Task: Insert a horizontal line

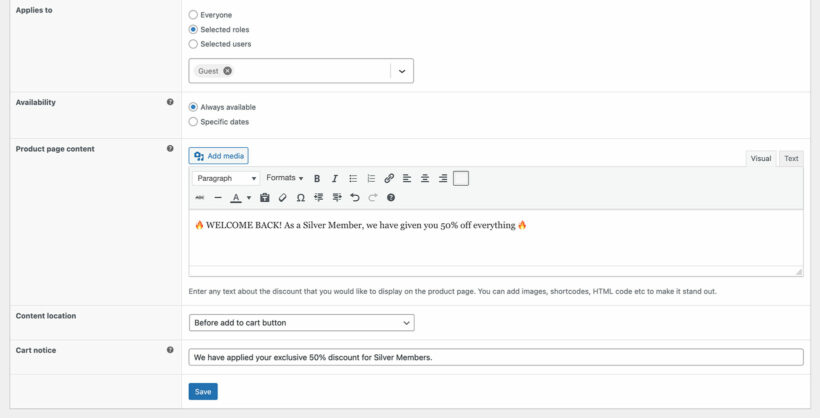Action: pyautogui.click(x=218, y=197)
